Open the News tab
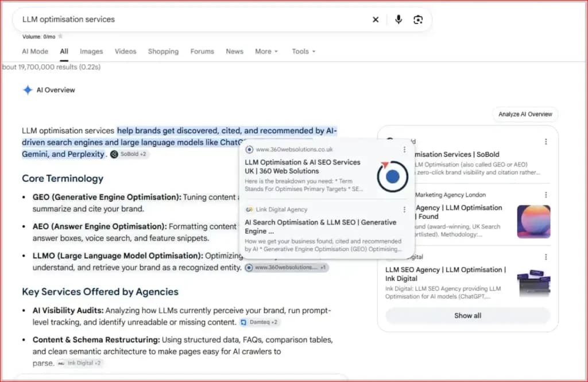 tap(234, 51)
